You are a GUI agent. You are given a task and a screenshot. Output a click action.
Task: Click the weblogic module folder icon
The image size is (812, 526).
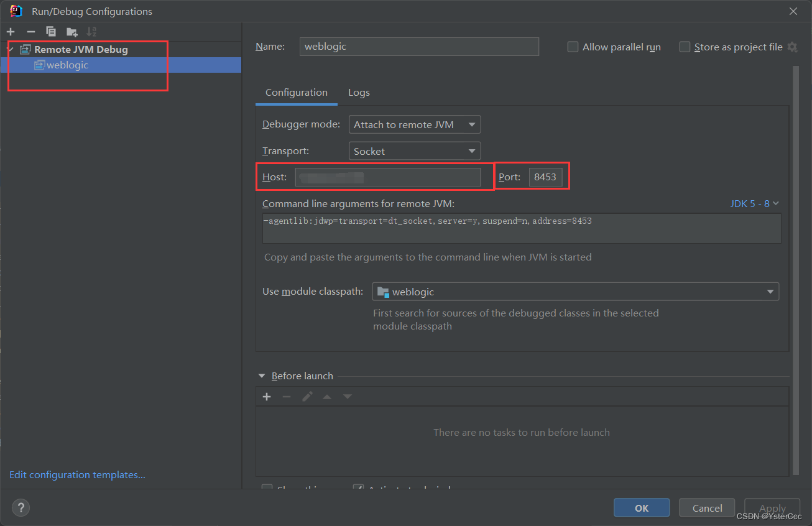coord(383,292)
